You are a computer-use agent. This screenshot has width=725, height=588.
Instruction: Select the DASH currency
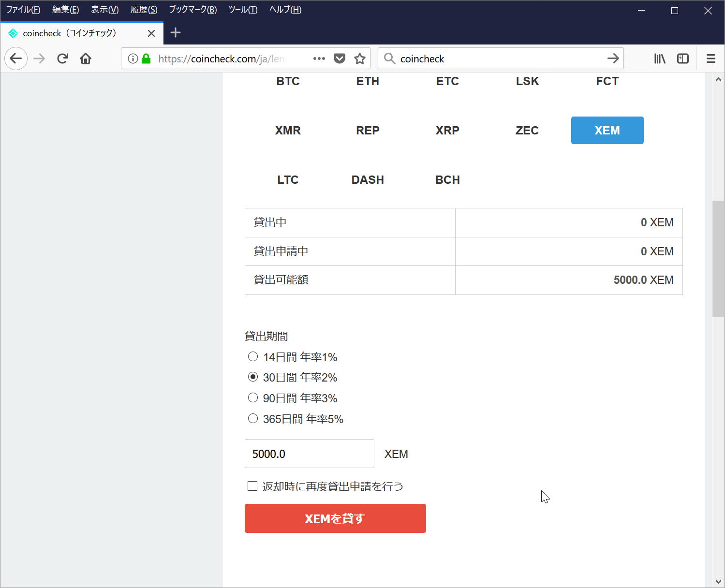click(368, 179)
